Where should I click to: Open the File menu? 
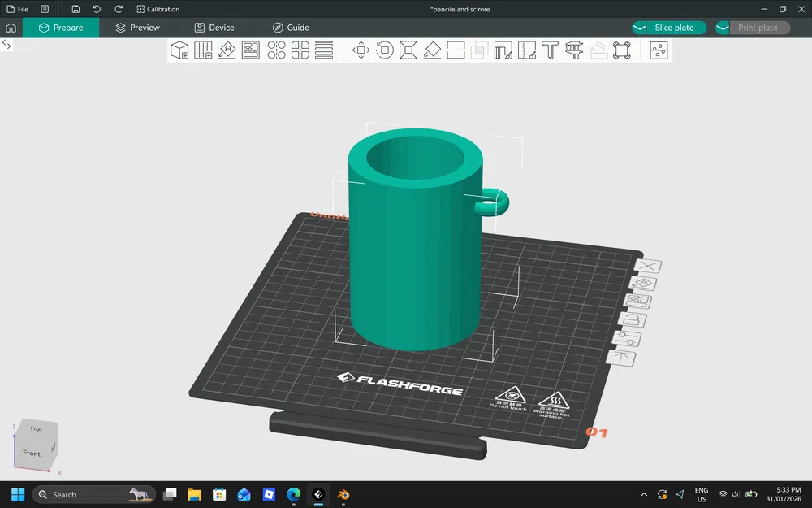[x=18, y=9]
